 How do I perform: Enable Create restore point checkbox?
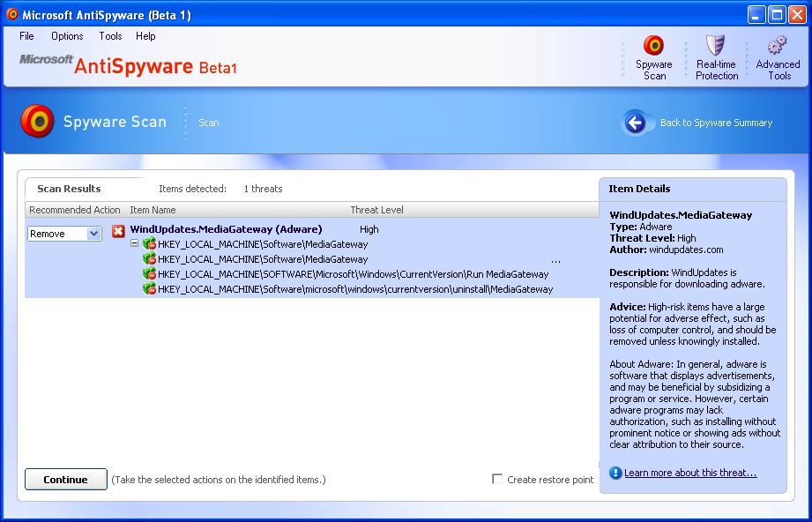(497, 479)
